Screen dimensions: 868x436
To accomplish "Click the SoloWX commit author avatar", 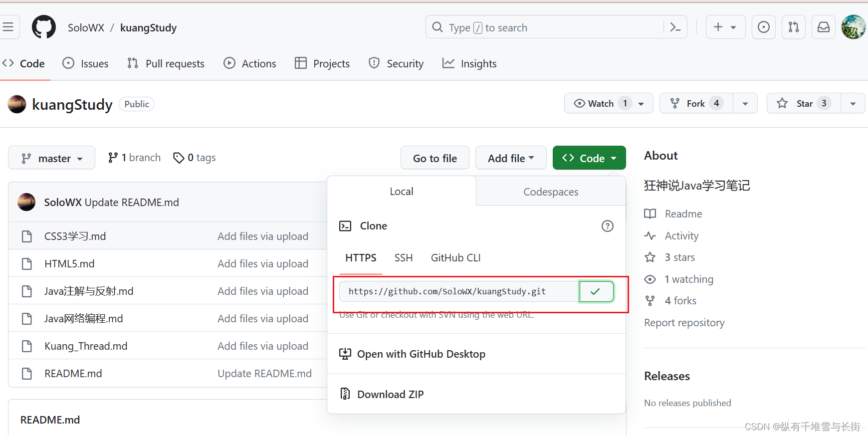I will (x=26, y=202).
